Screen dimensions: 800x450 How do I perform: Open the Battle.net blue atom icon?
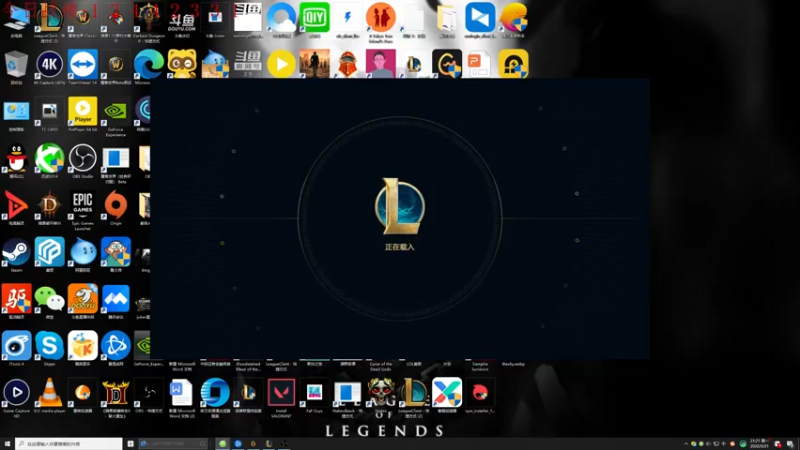click(116, 346)
